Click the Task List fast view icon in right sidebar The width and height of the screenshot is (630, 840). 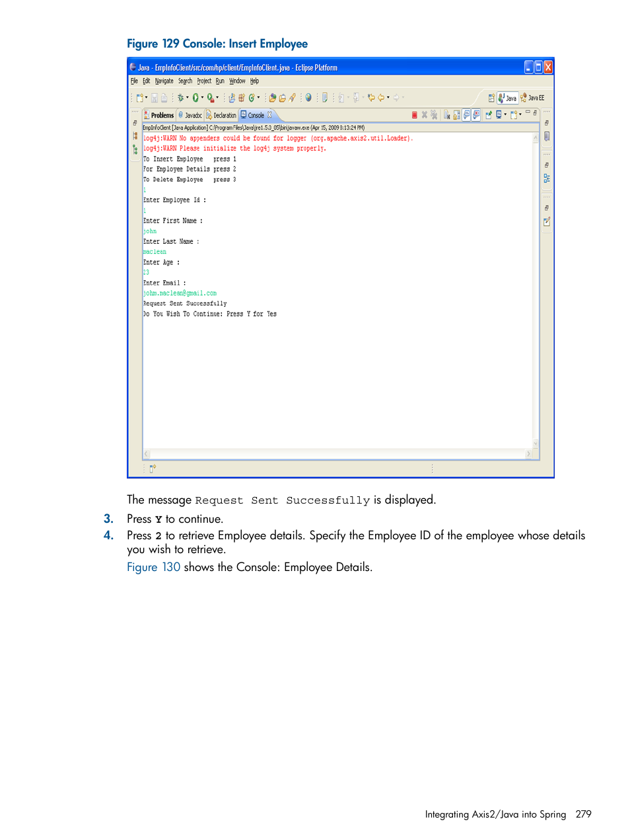coord(547,221)
